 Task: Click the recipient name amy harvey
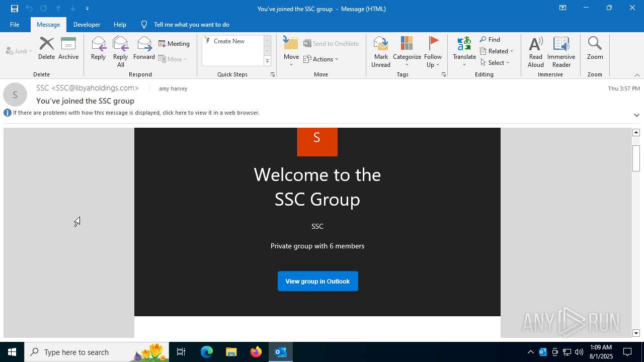(173, 88)
